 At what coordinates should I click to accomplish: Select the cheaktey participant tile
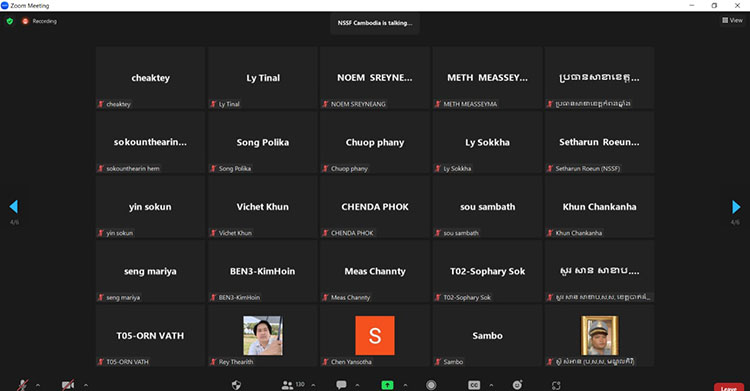point(150,78)
